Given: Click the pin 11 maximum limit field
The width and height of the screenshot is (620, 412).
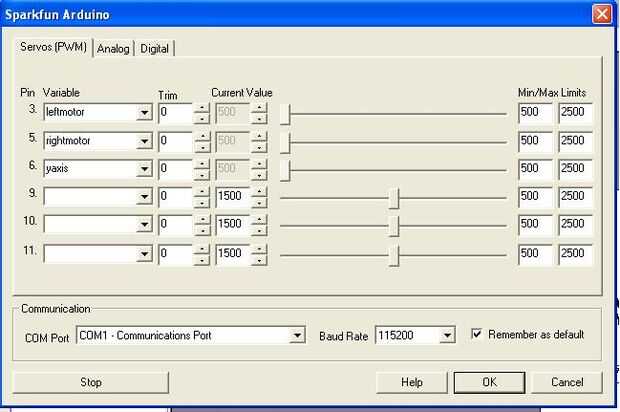Looking at the screenshot, I should point(576,254).
